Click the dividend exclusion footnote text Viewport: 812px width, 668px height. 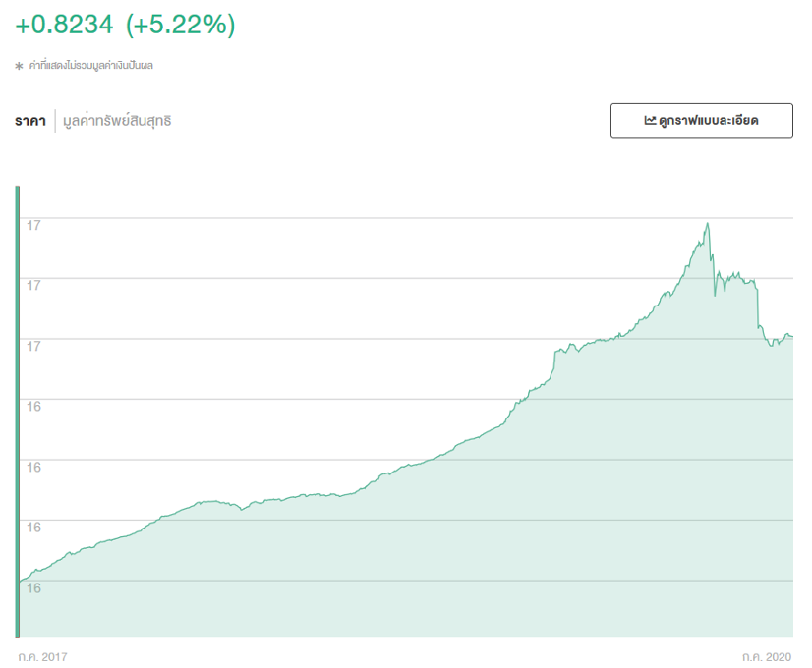[90, 66]
